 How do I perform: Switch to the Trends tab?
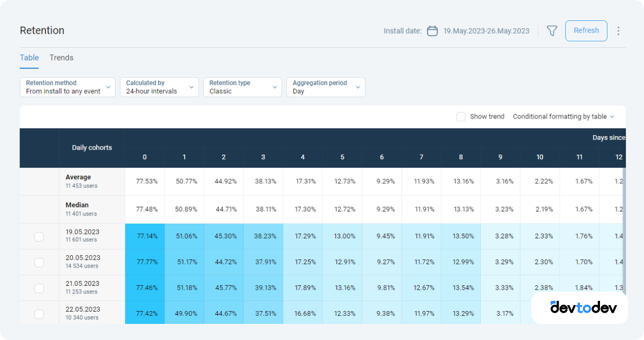click(x=61, y=57)
